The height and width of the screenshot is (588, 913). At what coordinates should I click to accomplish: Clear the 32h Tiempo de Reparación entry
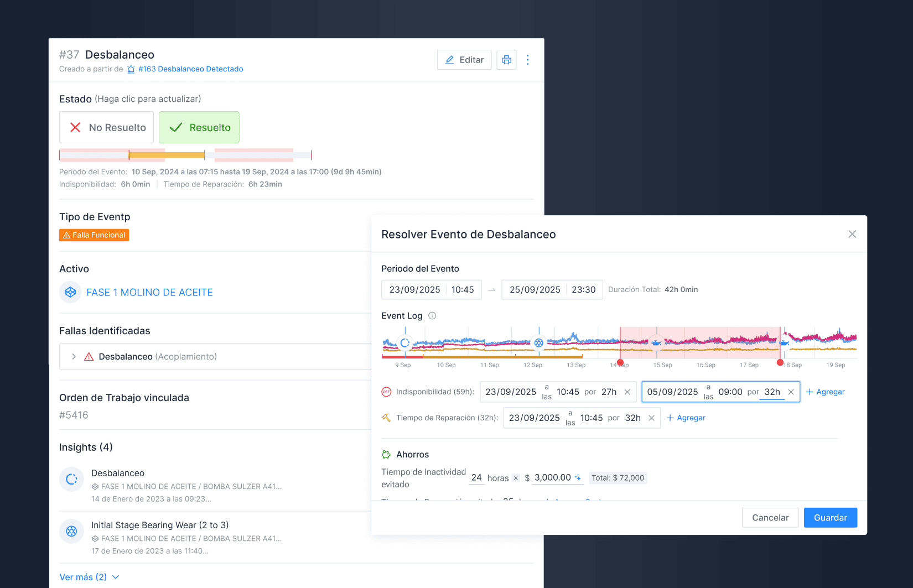pos(651,418)
